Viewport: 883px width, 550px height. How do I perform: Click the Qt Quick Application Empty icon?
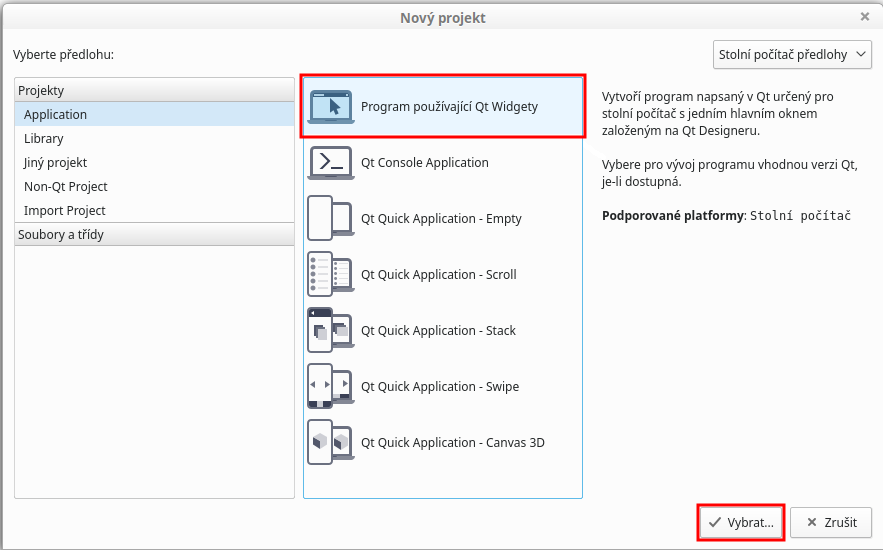click(330, 218)
